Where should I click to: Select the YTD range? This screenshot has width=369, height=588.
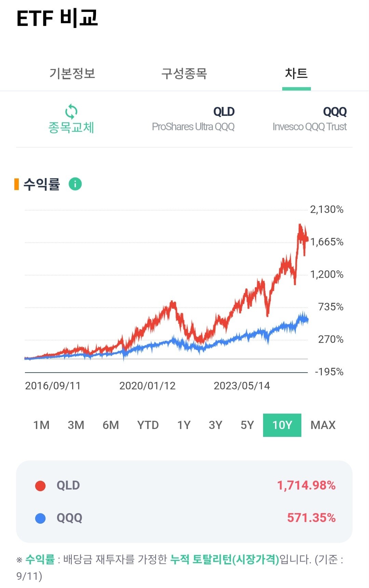tap(148, 425)
